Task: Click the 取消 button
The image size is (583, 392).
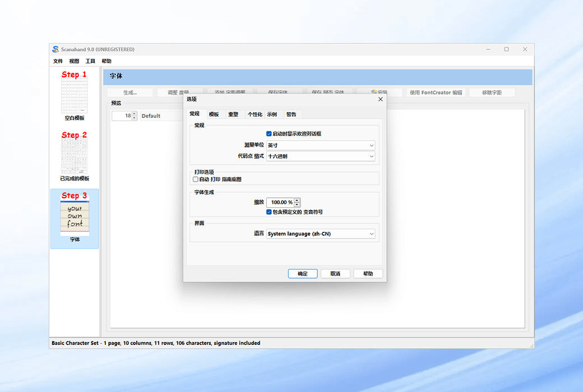Action: coord(335,273)
